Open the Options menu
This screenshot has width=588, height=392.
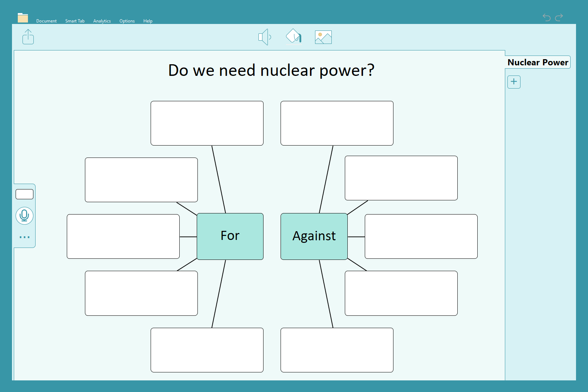[x=127, y=21]
